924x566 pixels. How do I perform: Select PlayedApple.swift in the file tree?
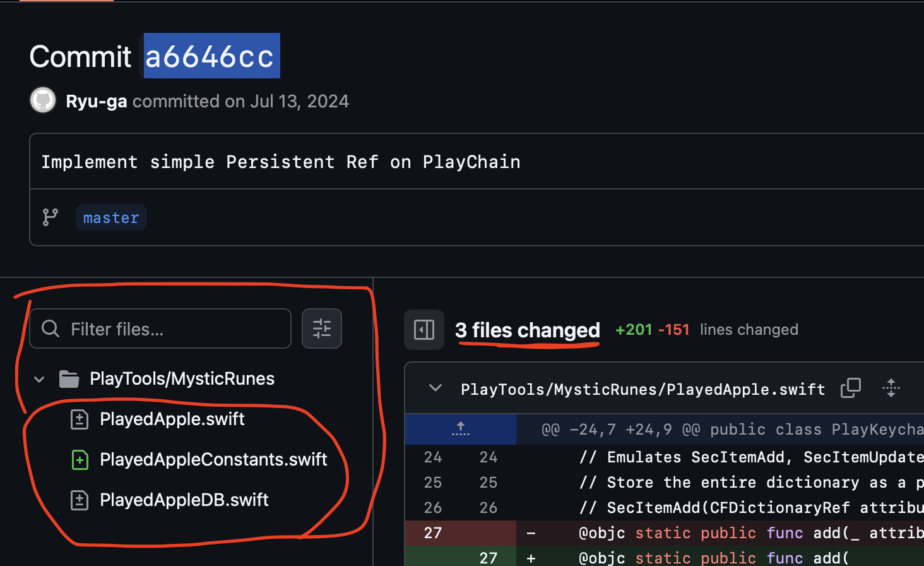172,419
